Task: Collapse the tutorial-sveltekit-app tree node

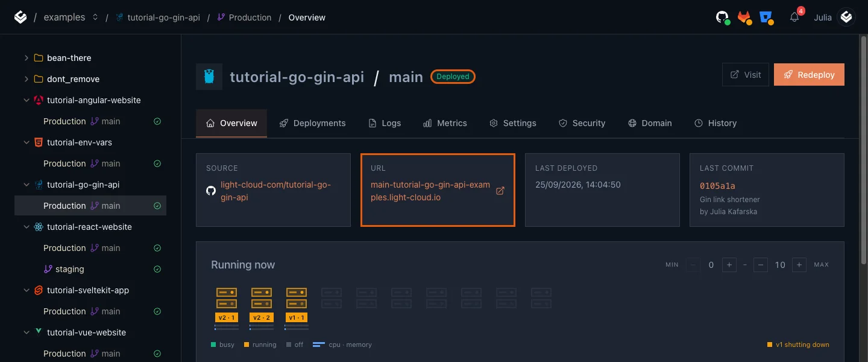Action: point(26,290)
